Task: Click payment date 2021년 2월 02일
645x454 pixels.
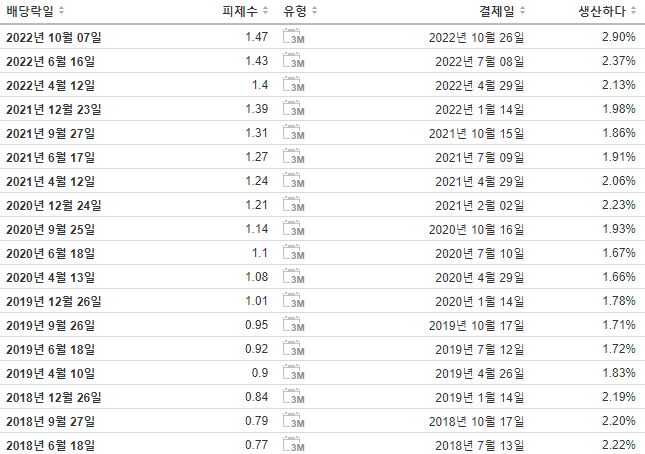Action: (480, 206)
